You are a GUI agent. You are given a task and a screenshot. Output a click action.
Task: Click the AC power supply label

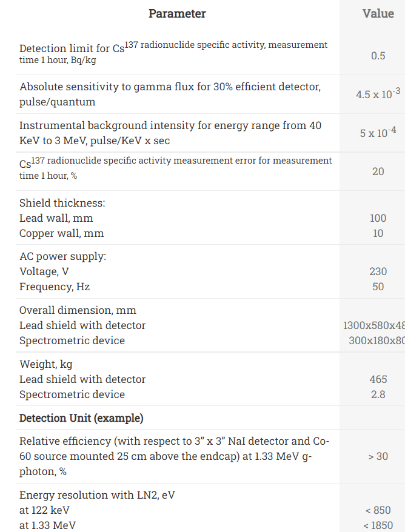coord(62,256)
